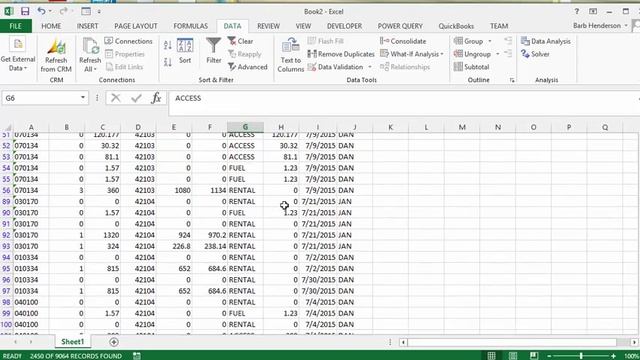This screenshot has width=640, height=360.
Task: Switch to POWER QUERY tab
Action: (x=400, y=26)
